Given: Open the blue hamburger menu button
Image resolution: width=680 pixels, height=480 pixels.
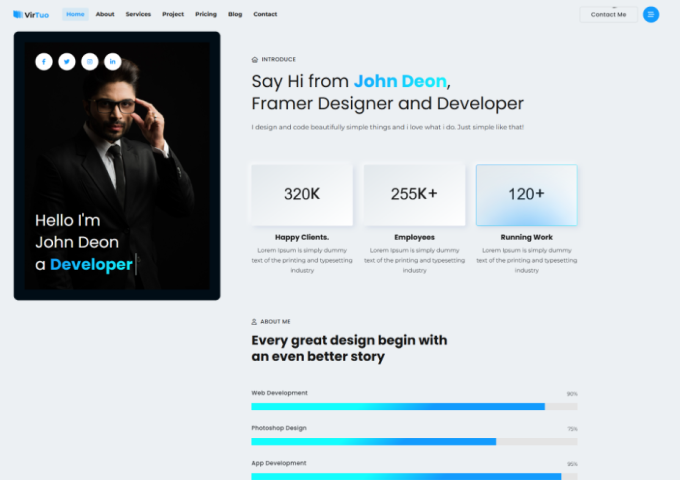Looking at the screenshot, I should pos(651,14).
